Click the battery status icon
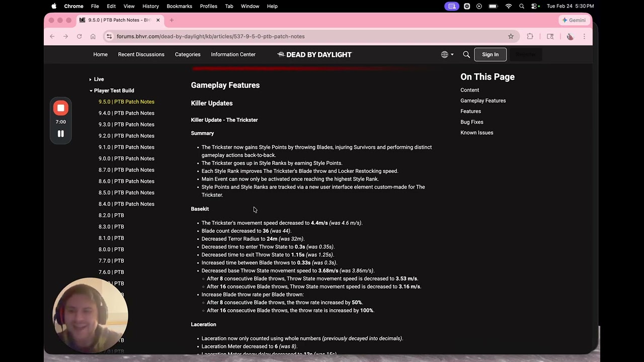This screenshot has width=644, height=362. [493, 6]
